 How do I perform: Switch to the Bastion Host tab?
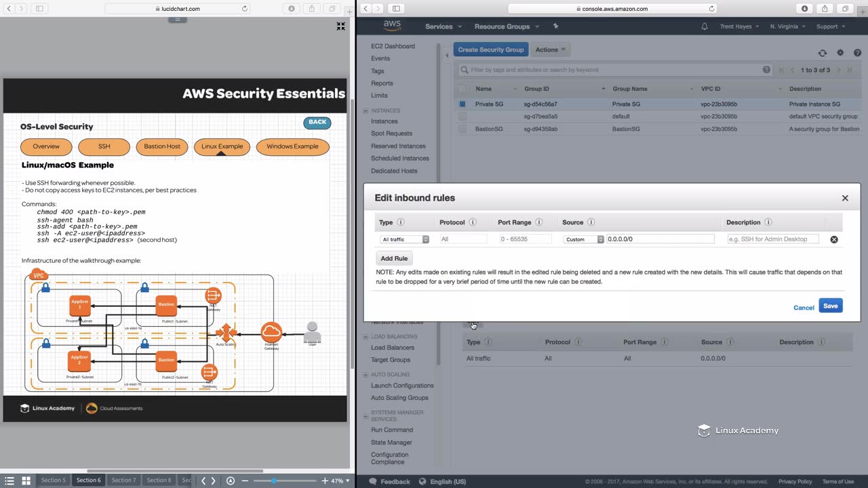pyautogui.click(x=162, y=146)
